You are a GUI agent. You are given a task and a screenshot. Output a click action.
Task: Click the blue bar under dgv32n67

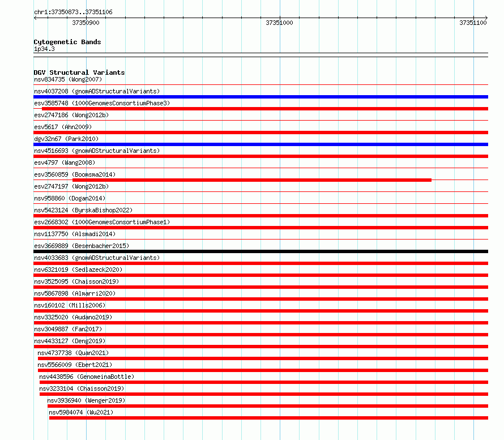pyautogui.click(x=260, y=144)
